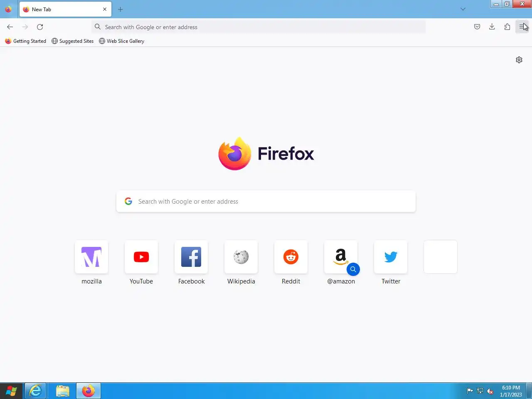Screen dimensions: 532x399
Task: Go forward one page
Action: 25,27
